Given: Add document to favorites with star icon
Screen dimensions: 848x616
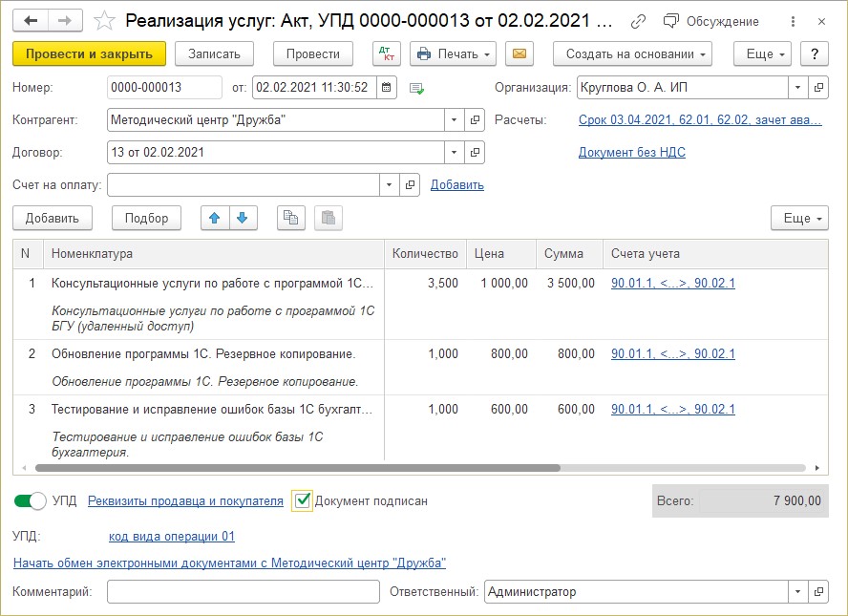Looking at the screenshot, I should coord(106,20).
